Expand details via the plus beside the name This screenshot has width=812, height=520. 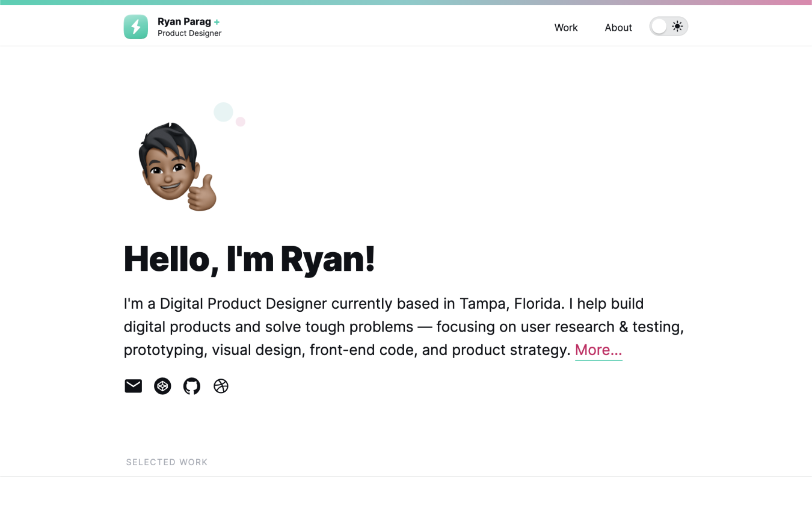tap(217, 22)
